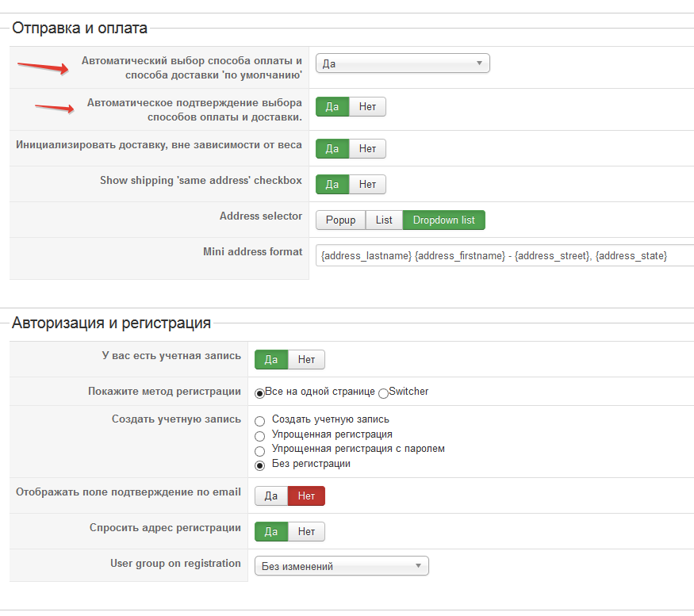Enable Да for email confirmation field display
The height and width of the screenshot is (616, 694).
click(x=271, y=495)
